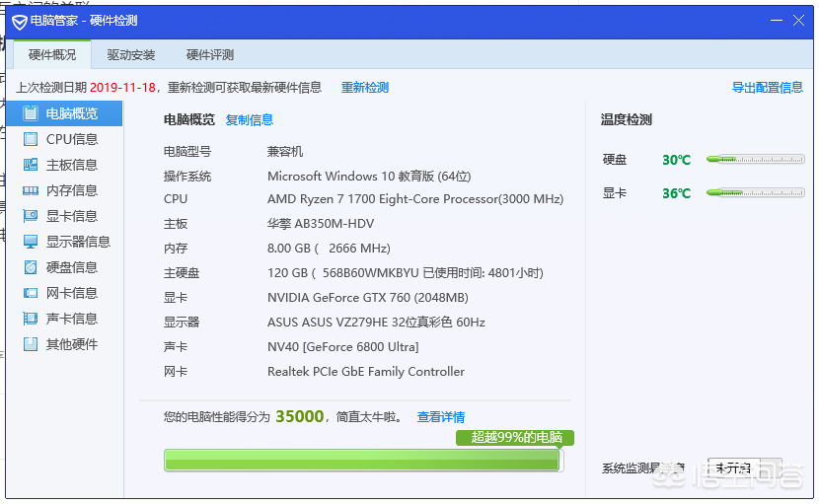Click the 重新检测 link
The height and width of the screenshot is (504, 819).
365,87
